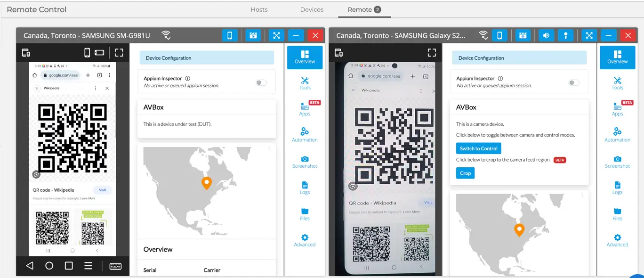Tap Android back button on SM-G981U
644x278 pixels.
tap(30, 266)
